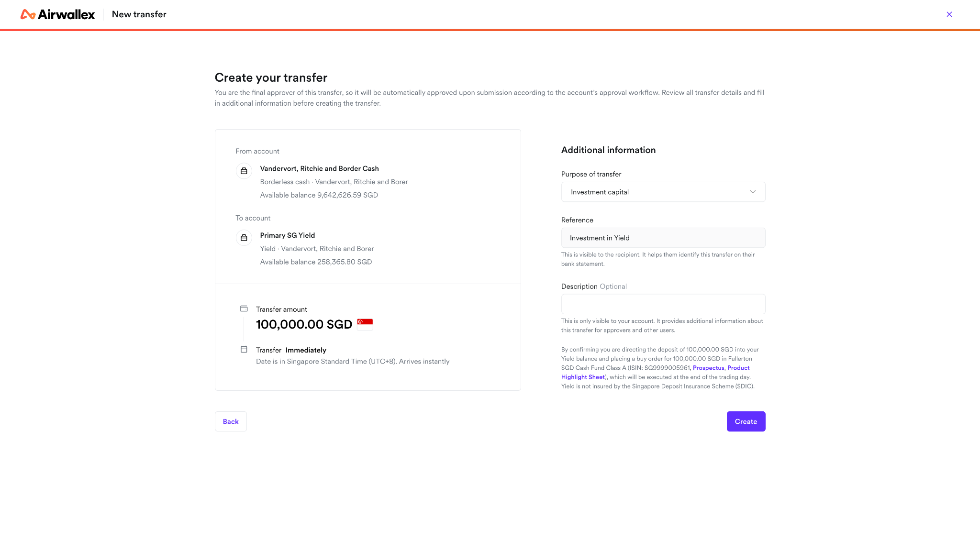Click the Airwallex logo
The height and width of the screenshot is (551, 980).
click(x=57, y=14)
